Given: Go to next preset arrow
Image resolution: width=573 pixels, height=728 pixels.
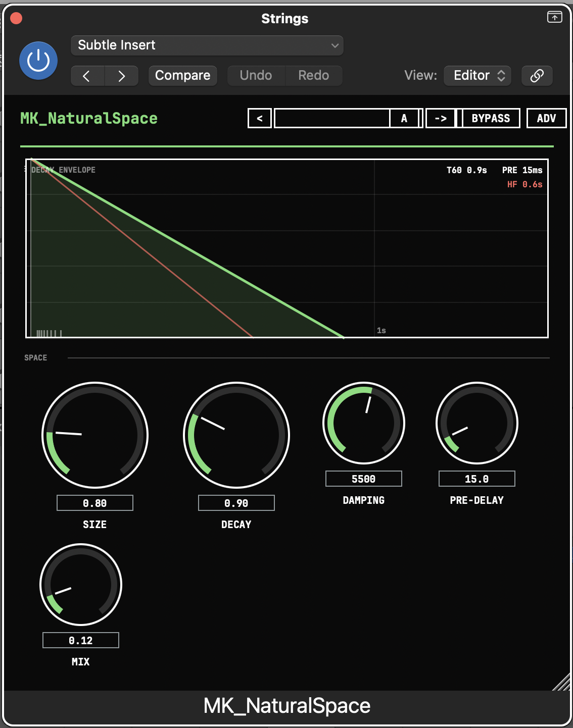Looking at the screenshot, I should click(121, 76).
